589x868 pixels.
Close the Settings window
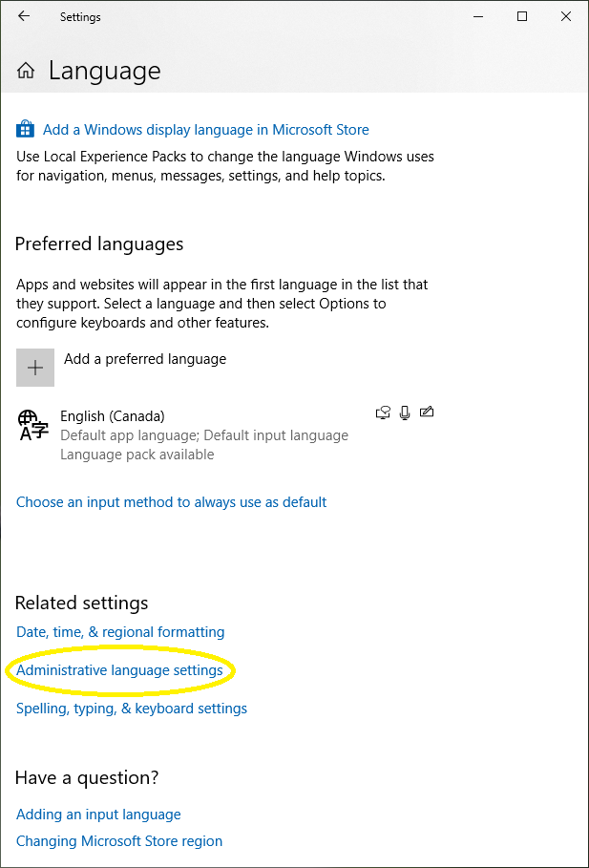[566, 16]
